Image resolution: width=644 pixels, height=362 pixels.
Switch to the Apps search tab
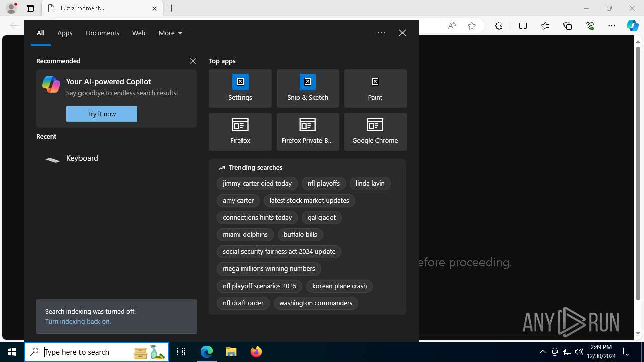(x=65, y=33)
